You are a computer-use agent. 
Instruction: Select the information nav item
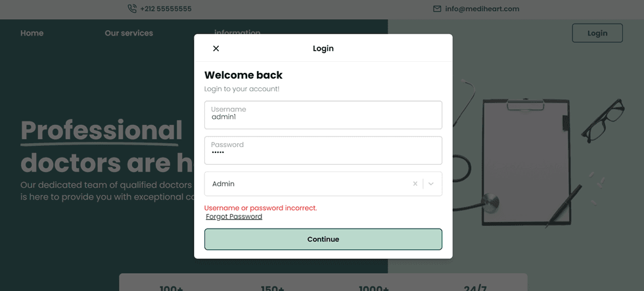tap(237, 32)
